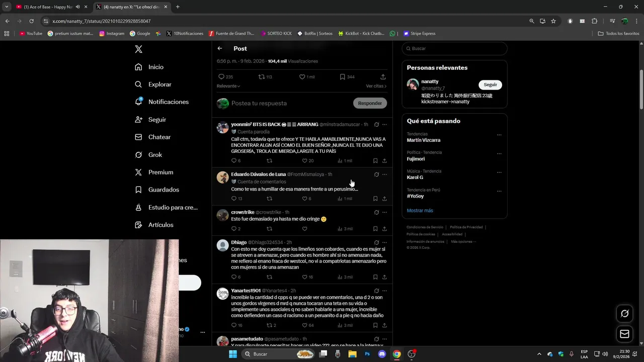This screenshot has height=362, width=644.
Task: Share the main post via share icon
Action: click(x=383, y=77)
